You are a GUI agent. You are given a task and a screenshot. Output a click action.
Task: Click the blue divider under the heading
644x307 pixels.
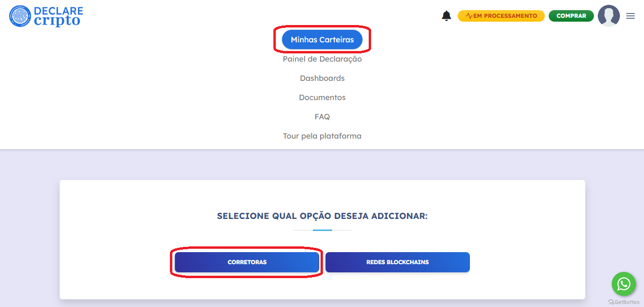coord(322,230)
